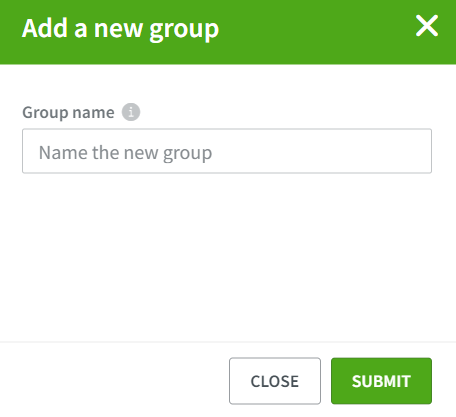Select the 'Name the new group' placeholder field
Viewport: 456px width, 417px height.
pyautogui.click(x=227, y=151)
